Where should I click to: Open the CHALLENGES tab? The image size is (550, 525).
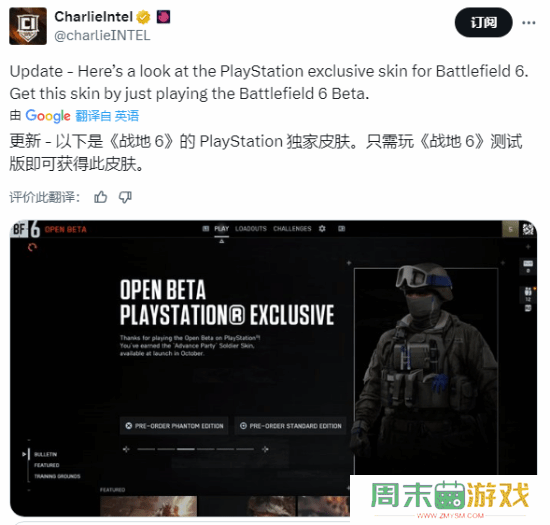[292, 229]
